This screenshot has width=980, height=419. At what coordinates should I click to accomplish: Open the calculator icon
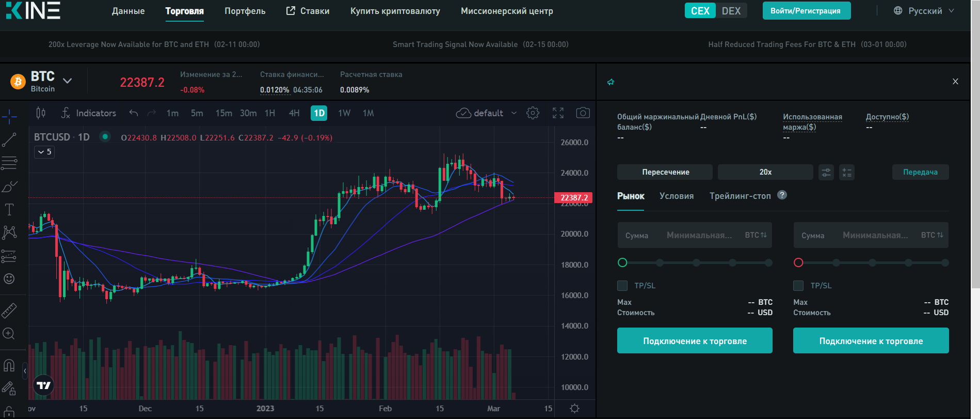pyautogui.click(x=847, y=172)
